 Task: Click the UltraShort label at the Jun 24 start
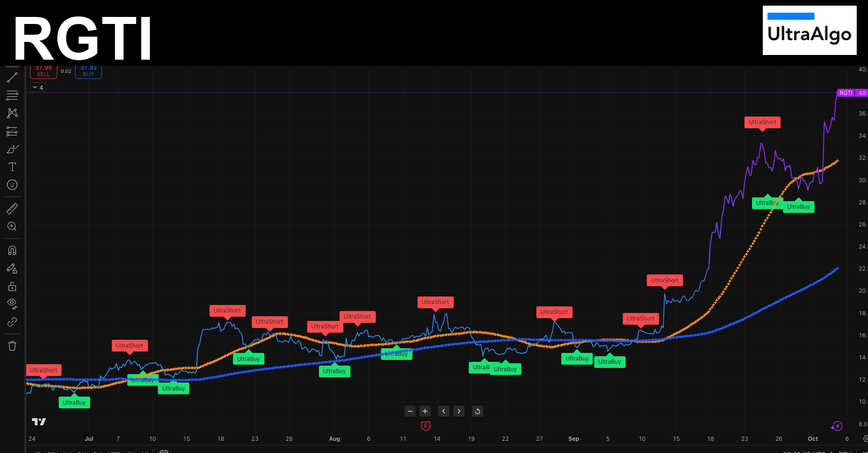[x=43, y=370]
